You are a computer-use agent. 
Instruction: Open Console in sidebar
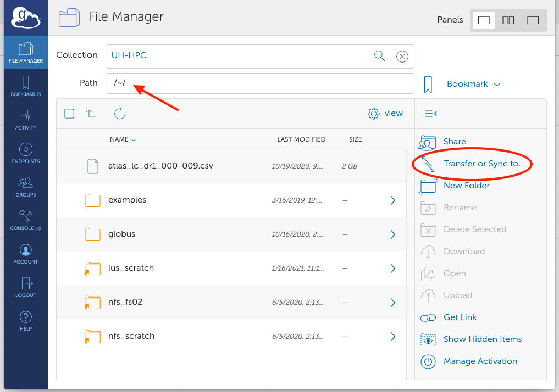coord(26,220)
